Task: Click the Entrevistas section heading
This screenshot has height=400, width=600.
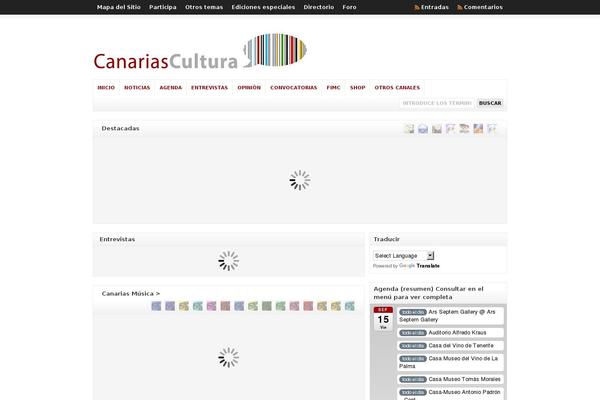Action: pyautogui.click(x=117, y=239)
